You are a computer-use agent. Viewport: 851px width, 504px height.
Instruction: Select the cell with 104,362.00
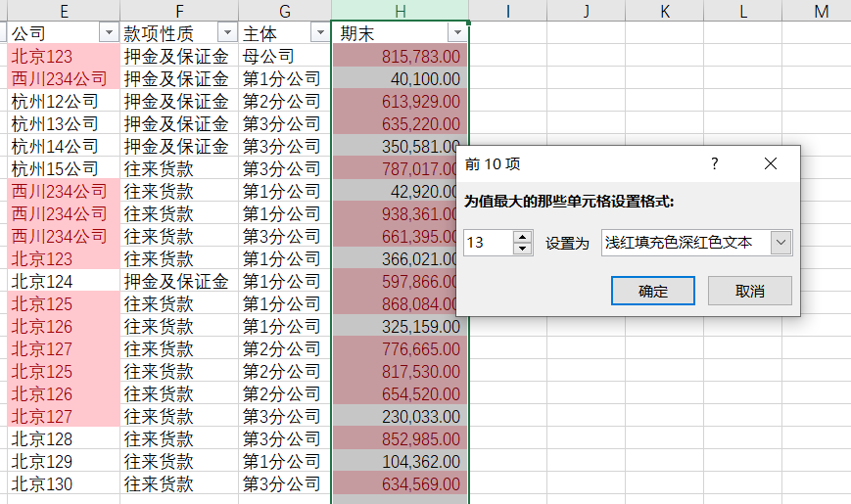(400, 461)
